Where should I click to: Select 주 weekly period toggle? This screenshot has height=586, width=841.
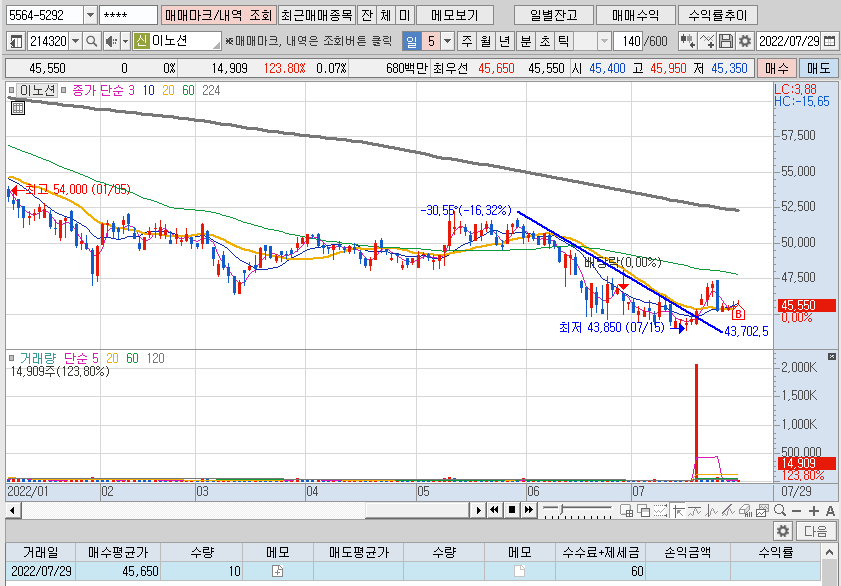coord(467,41)
